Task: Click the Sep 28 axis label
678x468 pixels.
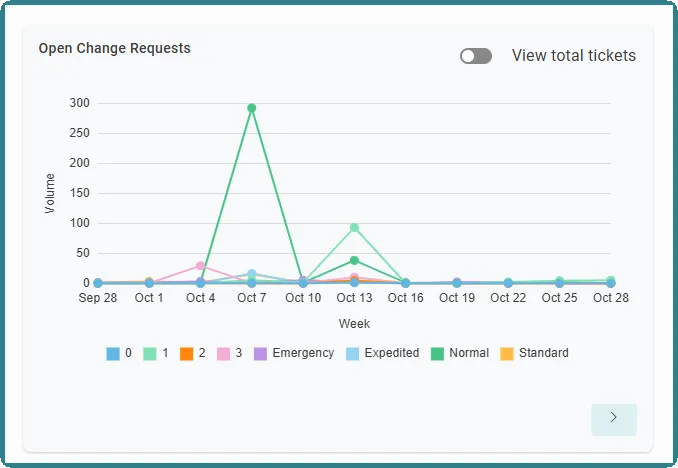Action: click(98, 298)
